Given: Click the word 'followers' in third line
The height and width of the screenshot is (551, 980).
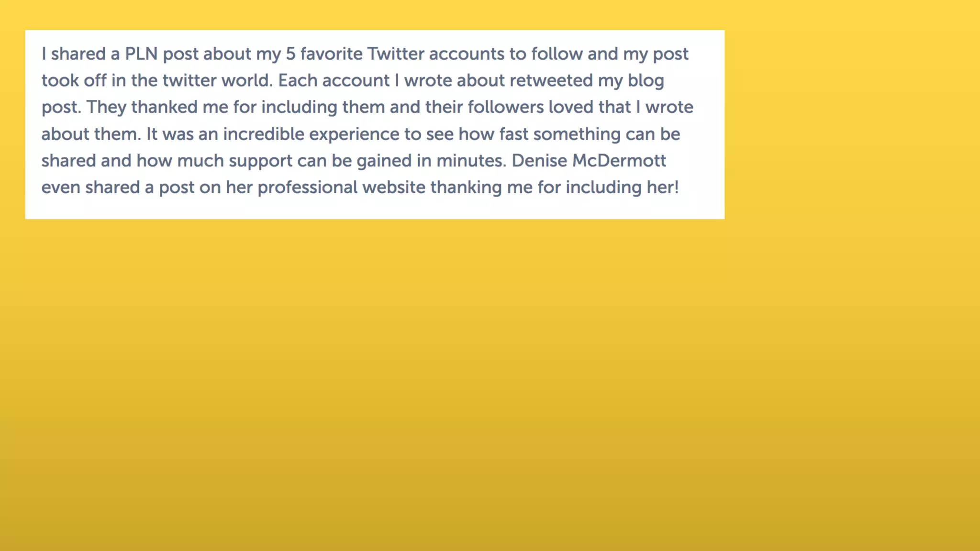Looking at the screenshot, I should coord(506,107).
